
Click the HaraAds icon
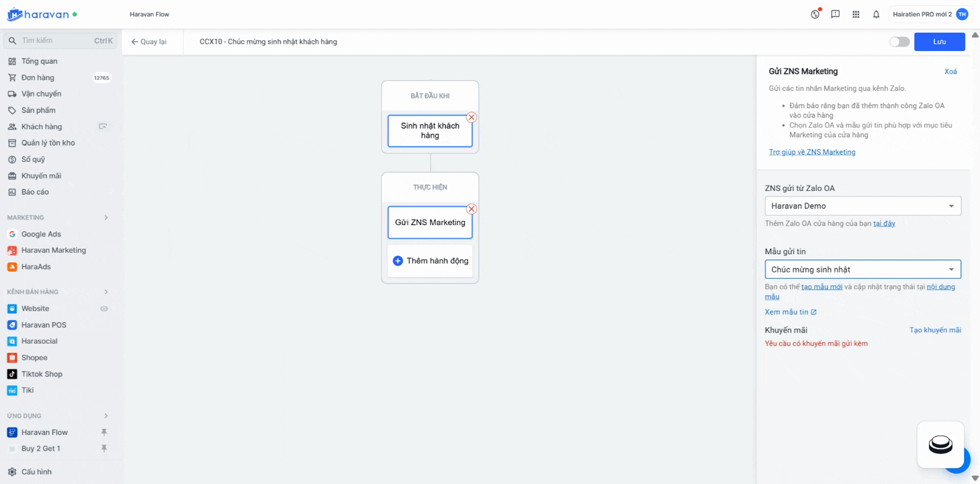coord(12,267)
